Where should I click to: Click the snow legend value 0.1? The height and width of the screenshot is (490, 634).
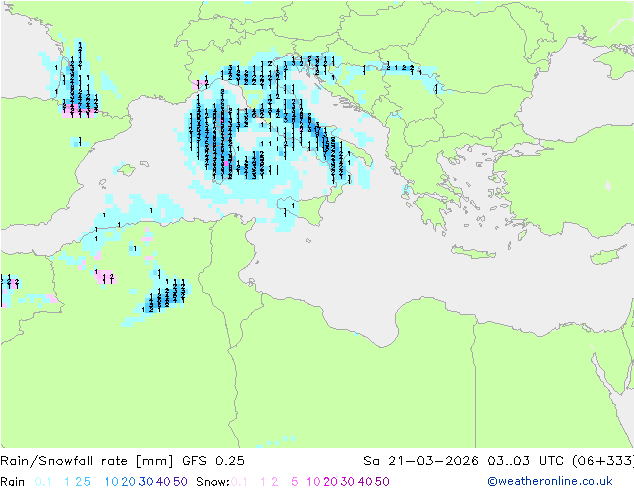[x=239, y=482]
